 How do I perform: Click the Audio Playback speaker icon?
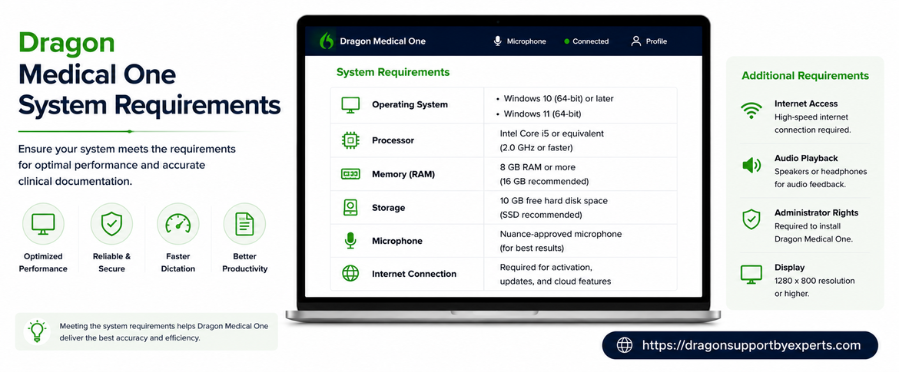[751, 166]
